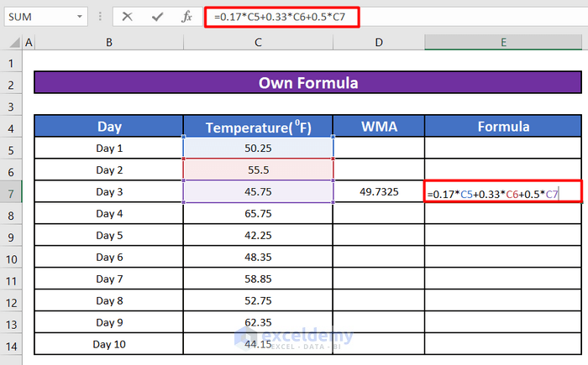This screenshot has height=365, width=588.
Task: Click the 'WMA' heading cell
Action: [379, 127]
